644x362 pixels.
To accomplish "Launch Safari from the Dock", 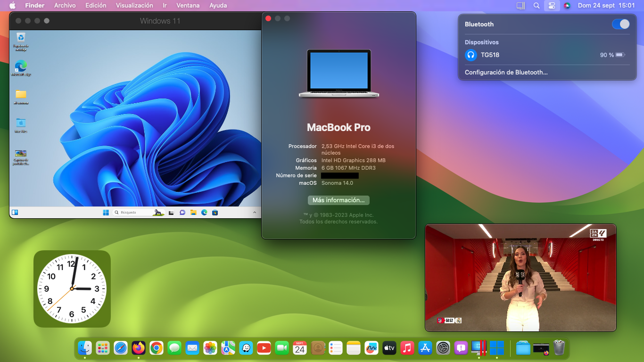I will point(121,348).
